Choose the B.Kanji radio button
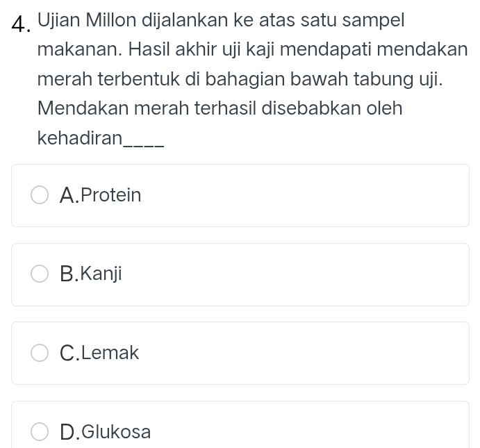The height and width of the screenshot is (448, 480). 40,274
